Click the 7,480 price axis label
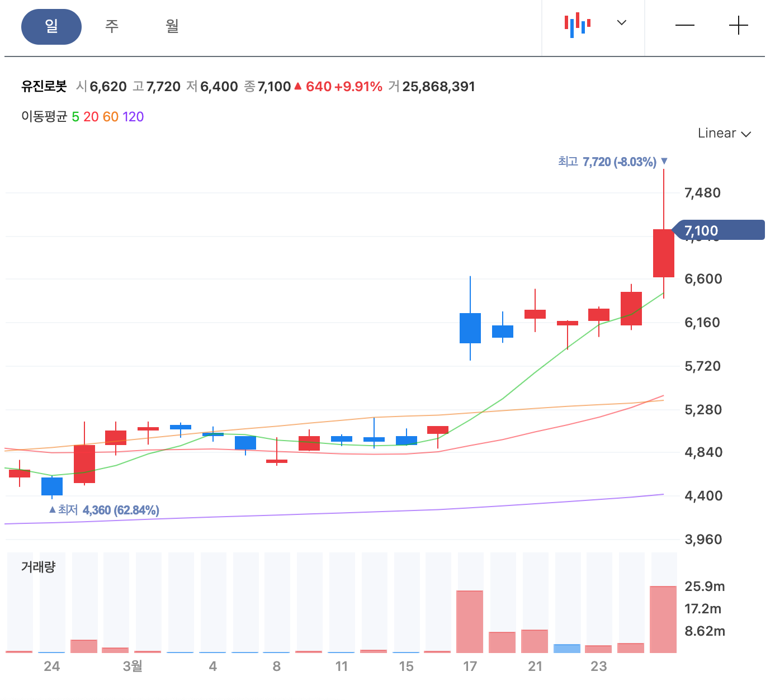 [x=703, y=193]
